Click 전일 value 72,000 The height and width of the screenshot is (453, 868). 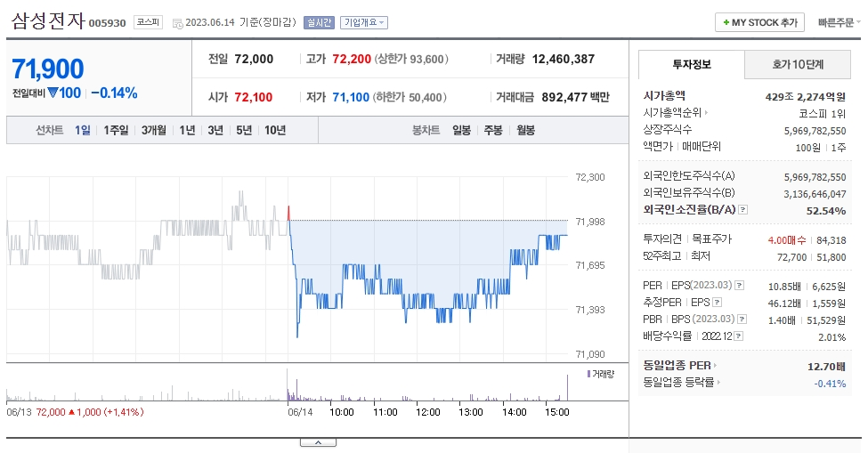click(254, 59)
